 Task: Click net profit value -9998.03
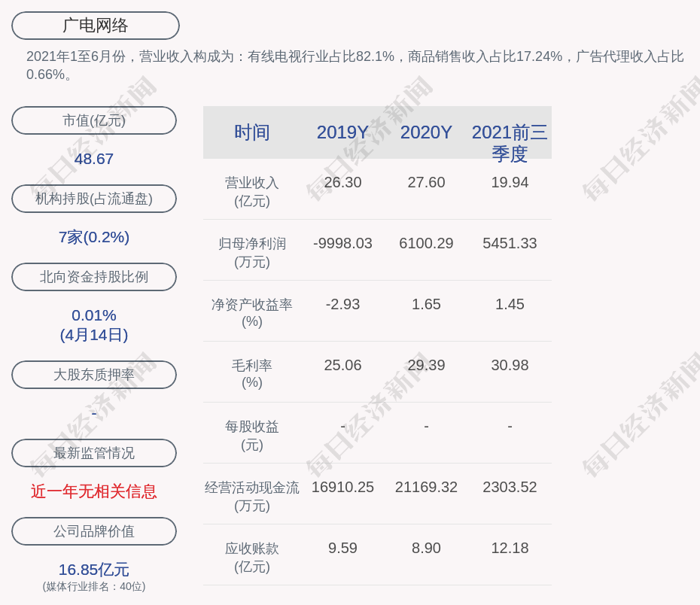point(342,243)
